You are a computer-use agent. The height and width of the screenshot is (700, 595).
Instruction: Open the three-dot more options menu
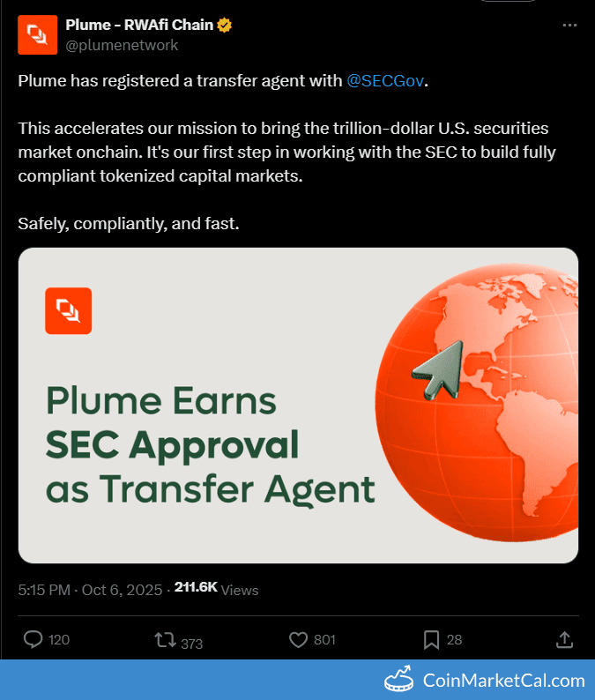click(x=570, y=26)
